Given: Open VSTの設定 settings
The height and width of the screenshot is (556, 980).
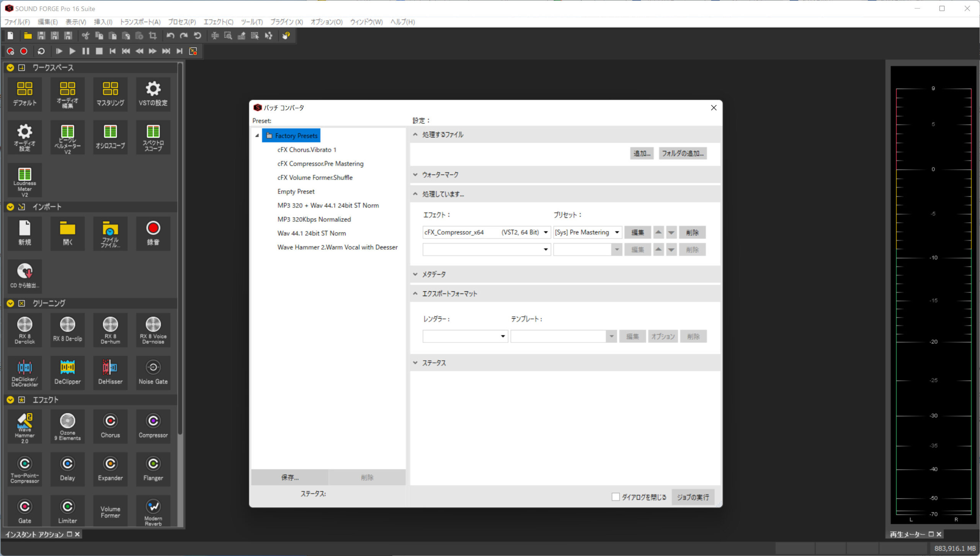Looking at the screenshot, I should click(153, 95).
